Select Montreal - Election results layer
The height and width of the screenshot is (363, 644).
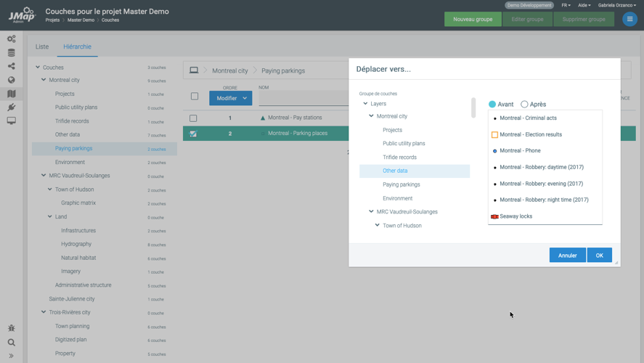click(530, 134)
